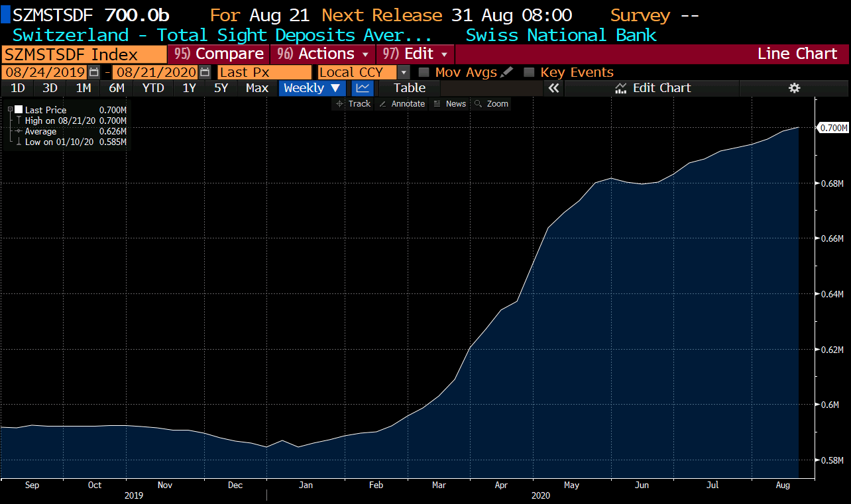
Task: Enable the Key Events checkbox
Action: [x=529, y=72]
